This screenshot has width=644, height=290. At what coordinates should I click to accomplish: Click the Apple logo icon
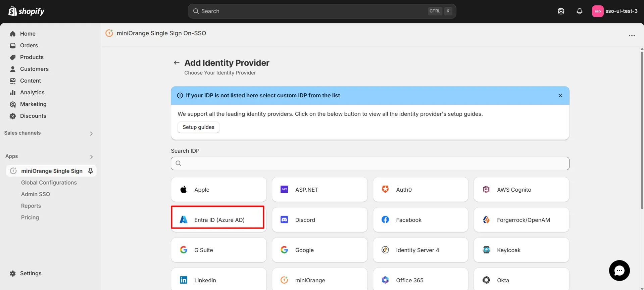pyautogui.click(x=184, y=189)
